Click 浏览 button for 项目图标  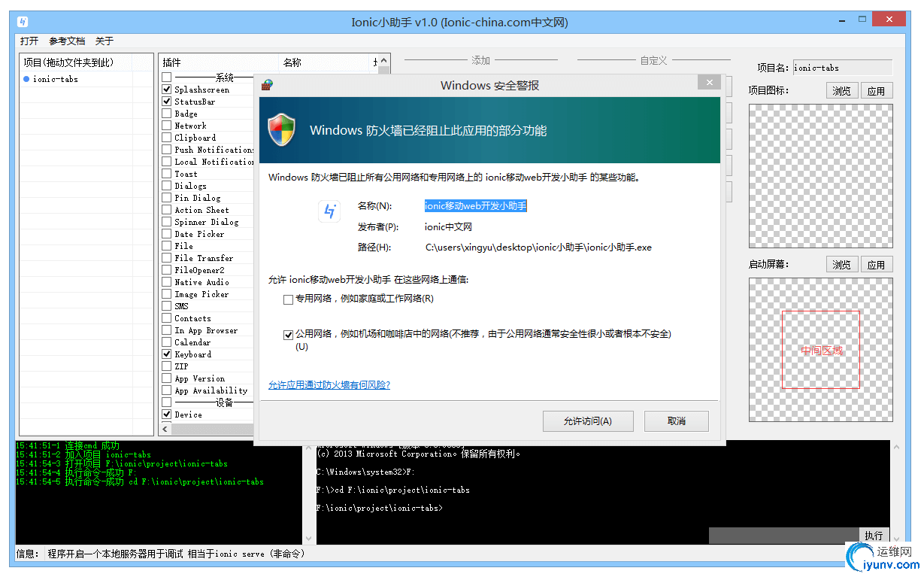point(841,91)
